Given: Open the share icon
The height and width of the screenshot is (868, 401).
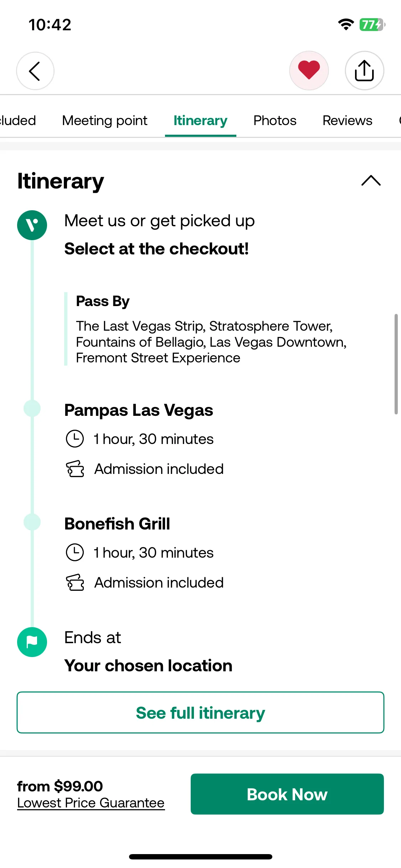Looking at the screenshot, I should [364, 71].
